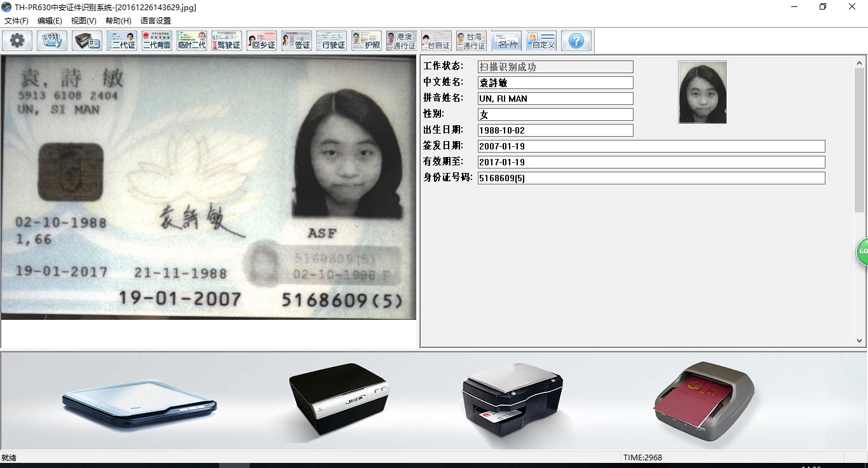Select the 台胞证 document type
Screen dimensions: 868x468
[437, 41]
